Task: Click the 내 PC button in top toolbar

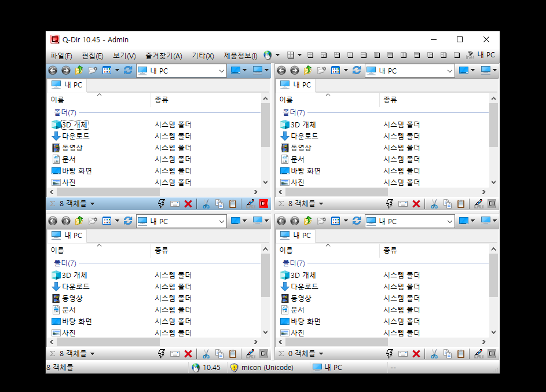Action: coord(486,55)
